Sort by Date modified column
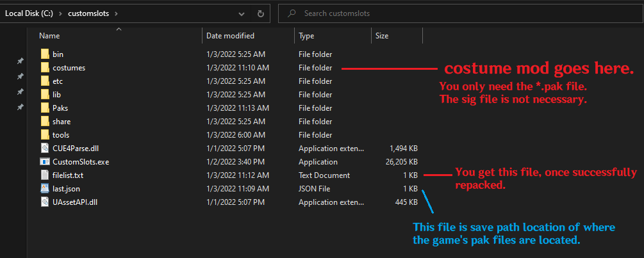 point(230,36)
